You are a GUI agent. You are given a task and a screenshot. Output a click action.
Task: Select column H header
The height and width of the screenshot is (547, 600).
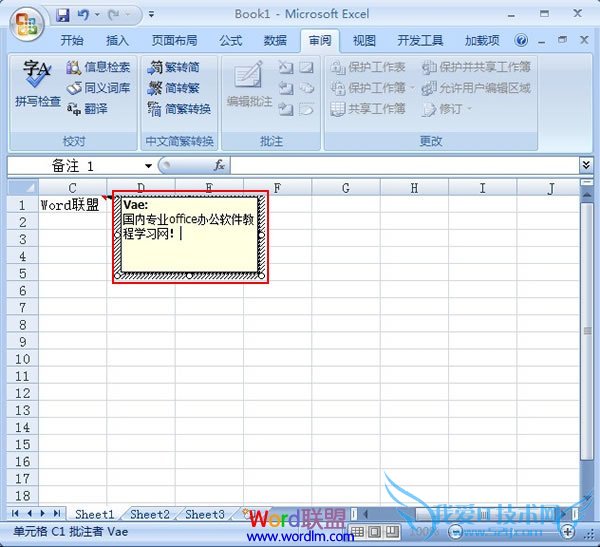[x=414, y=188]
